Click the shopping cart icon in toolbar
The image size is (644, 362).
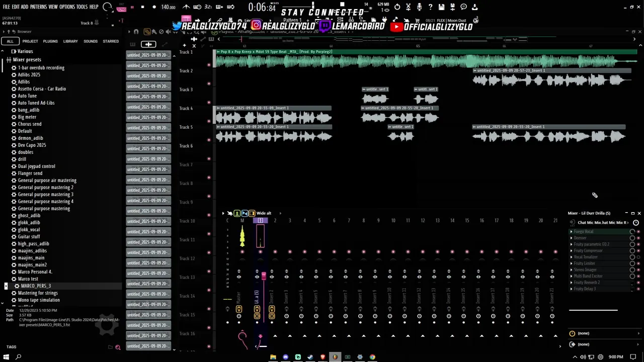pos(416,21)
